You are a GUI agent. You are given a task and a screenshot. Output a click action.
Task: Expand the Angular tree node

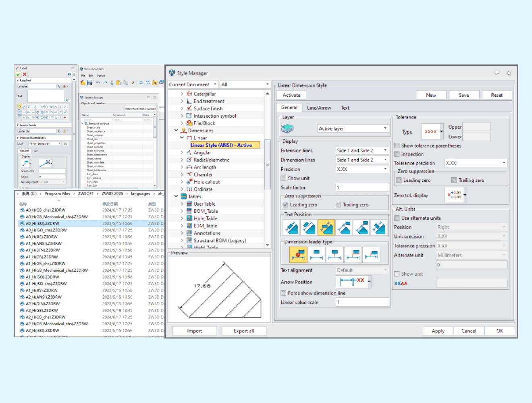pos(182,153)
